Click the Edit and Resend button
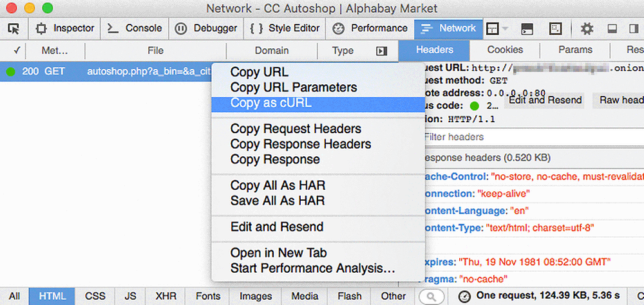 click(x=545, y=100)
